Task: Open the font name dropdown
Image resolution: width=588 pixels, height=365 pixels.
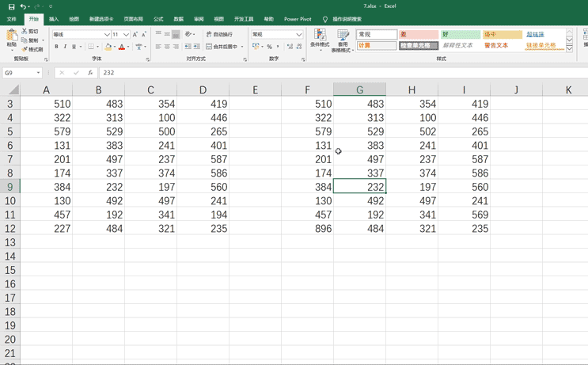Action: (107, 35)
